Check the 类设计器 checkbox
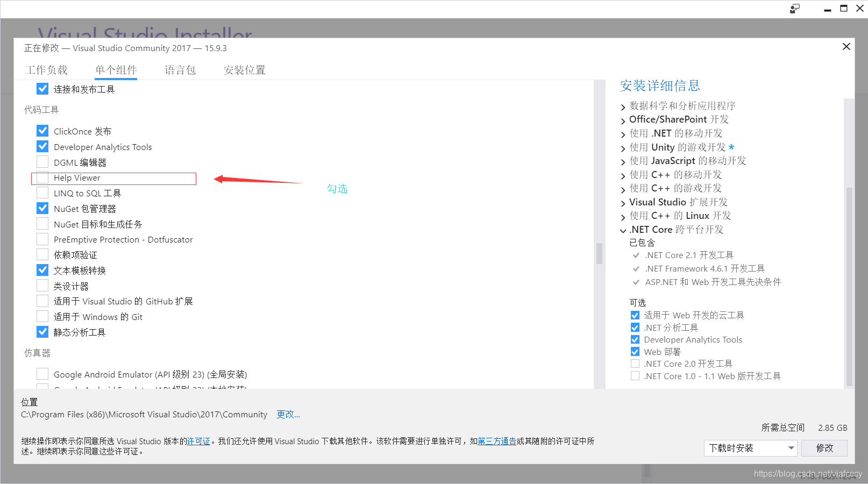The width and height of the screenshot is (868, 484). coord(42,286)
